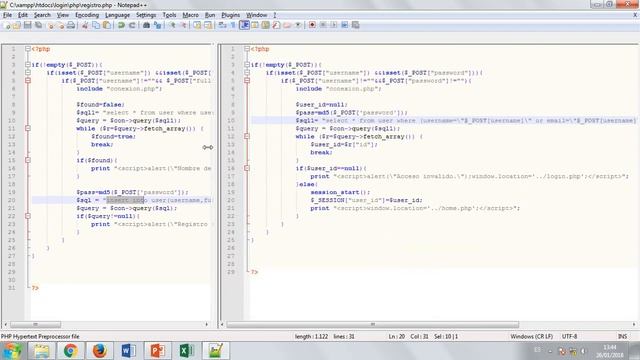Open the Document Map icon
The width and height of the screenshot is (640, 360).
click(x=265, y=25)
